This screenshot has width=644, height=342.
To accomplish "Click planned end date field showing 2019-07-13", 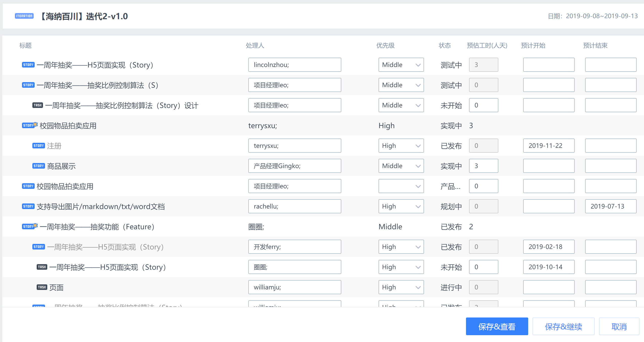I will tap(611, 207).
